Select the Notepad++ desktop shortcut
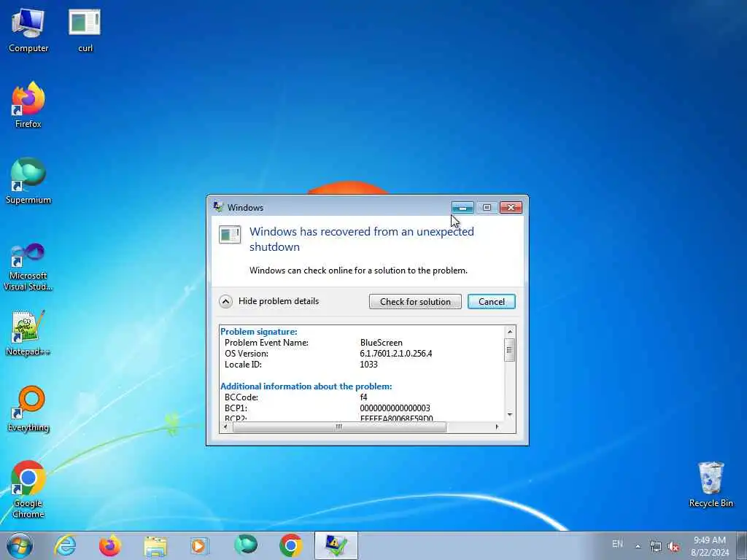 [28, 332]
